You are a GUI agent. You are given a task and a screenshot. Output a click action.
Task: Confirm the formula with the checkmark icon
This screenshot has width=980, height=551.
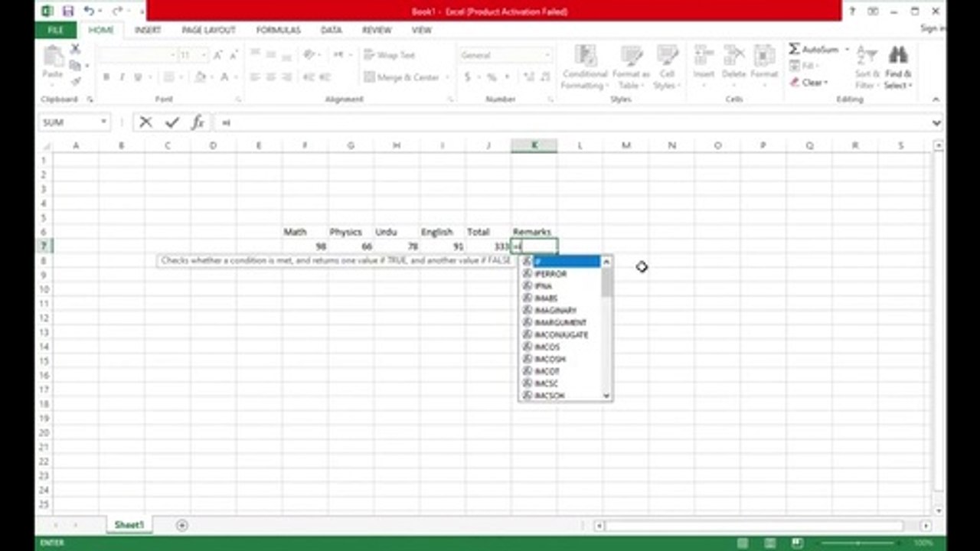[x=172, y=122]
